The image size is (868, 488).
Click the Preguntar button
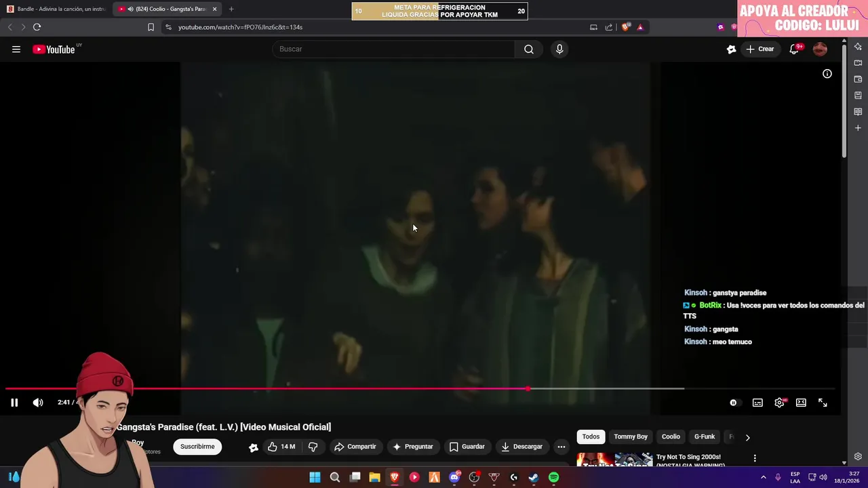412,447
